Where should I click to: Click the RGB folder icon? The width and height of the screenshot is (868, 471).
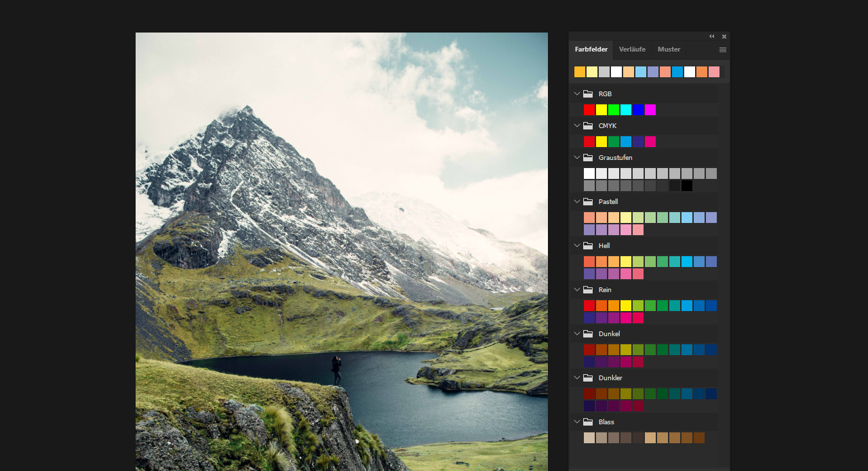click(x=588, y=94)
